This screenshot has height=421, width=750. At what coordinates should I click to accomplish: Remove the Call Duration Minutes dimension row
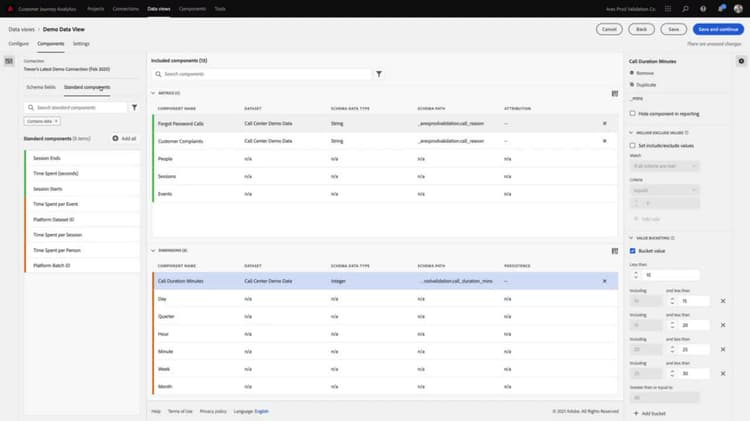pyautogui.click(x=605, y=281)
